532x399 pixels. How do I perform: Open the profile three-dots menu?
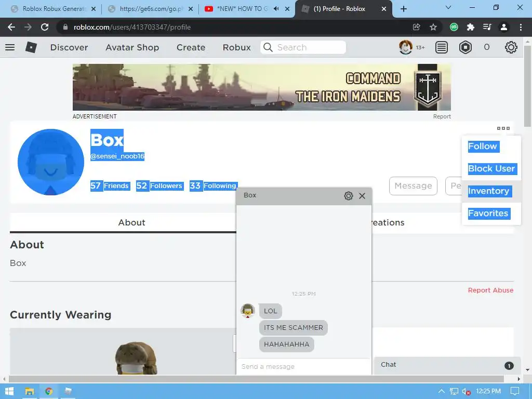click(503, 128)
